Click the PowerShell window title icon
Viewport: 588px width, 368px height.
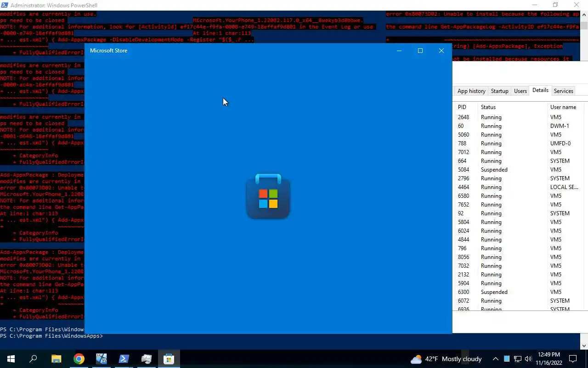[5, 5]
